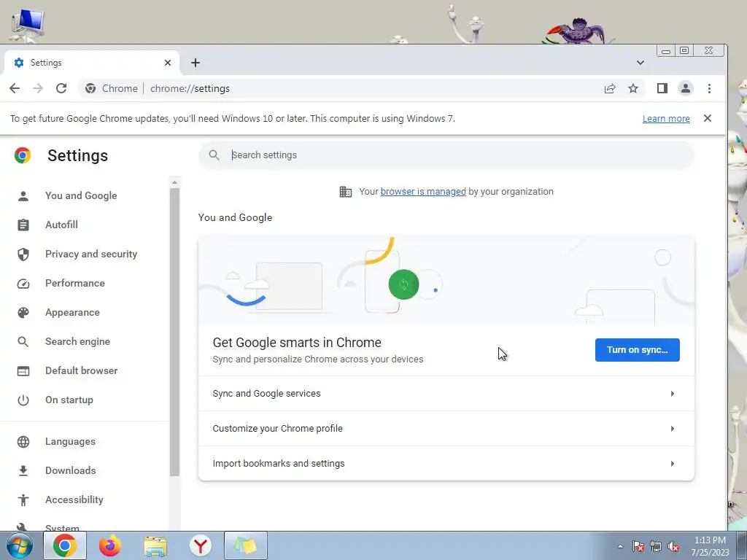Click the sticky notes taskbar item

246,545
